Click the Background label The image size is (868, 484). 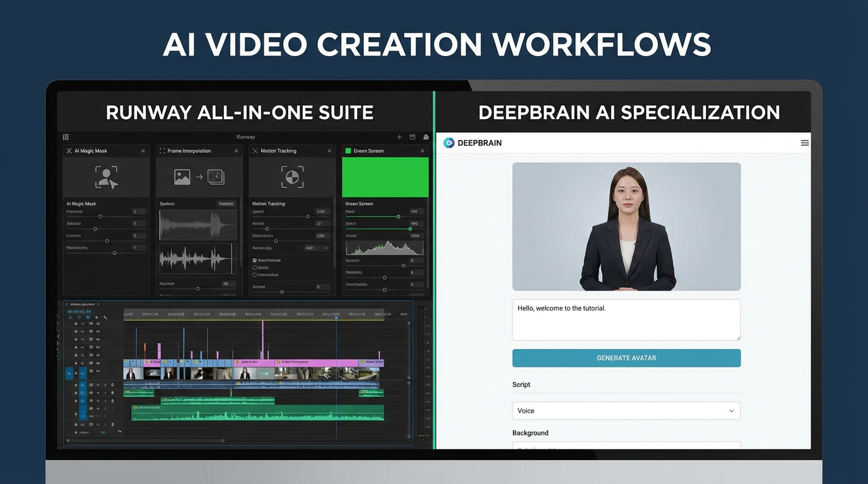coord(530,433)
